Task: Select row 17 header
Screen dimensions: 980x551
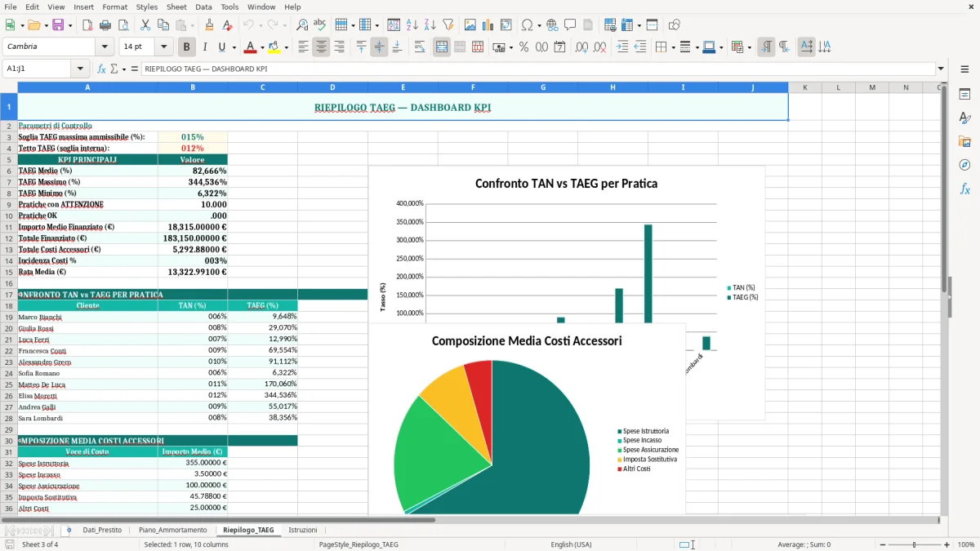Action: 9,295
